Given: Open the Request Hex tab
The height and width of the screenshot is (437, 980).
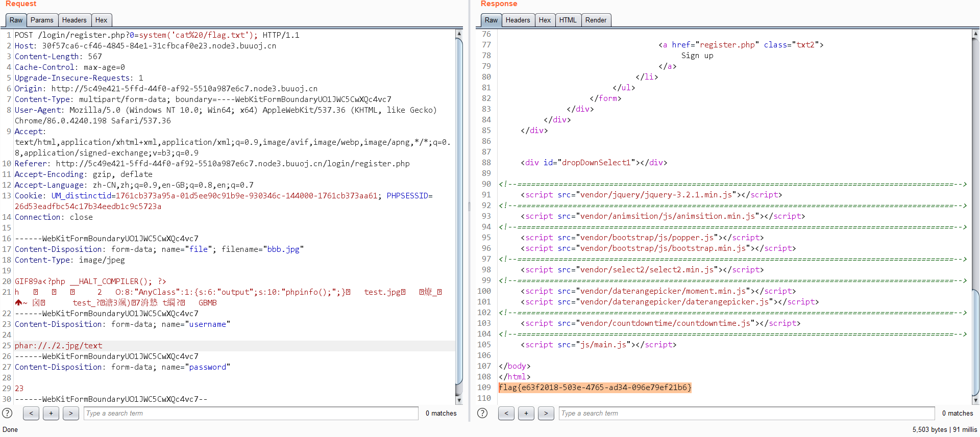Looking at the screenshot, I should pos(102,20).
